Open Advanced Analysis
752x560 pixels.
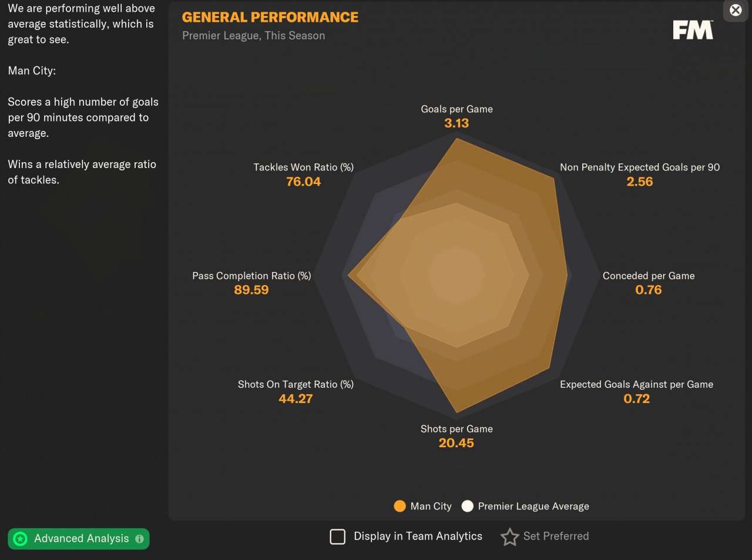[81, 539]
